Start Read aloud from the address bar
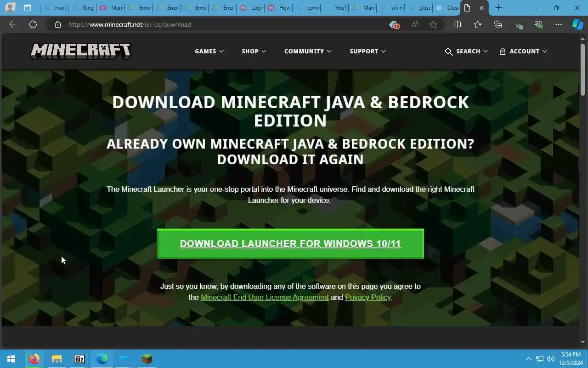Image resolution: width=588 pixels, height=368 pixels. [415, 24]
